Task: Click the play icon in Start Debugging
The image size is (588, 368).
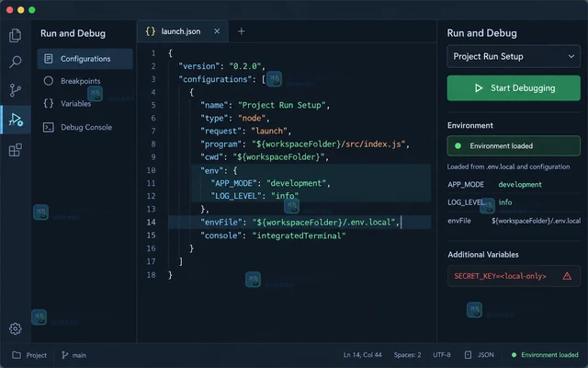Action: coord(478,88)
